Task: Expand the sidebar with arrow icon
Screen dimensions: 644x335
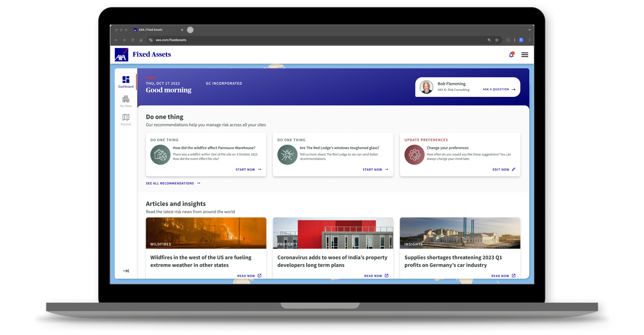Action: click(x=126, y=271)
